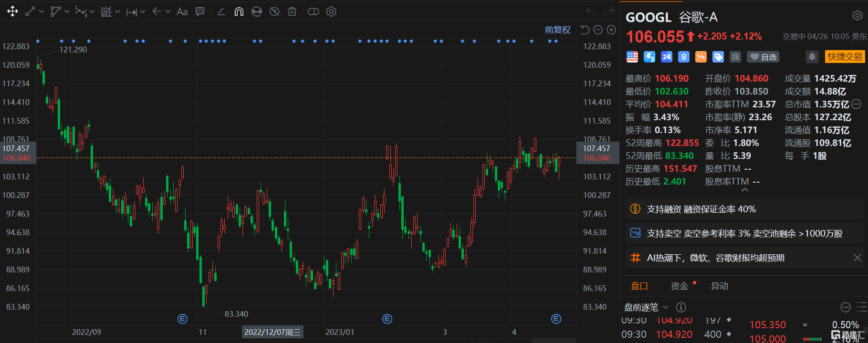This screenshot has width=868, height=343.
Task: Open the tick list more options icon
Action: (x=846, y=307)
